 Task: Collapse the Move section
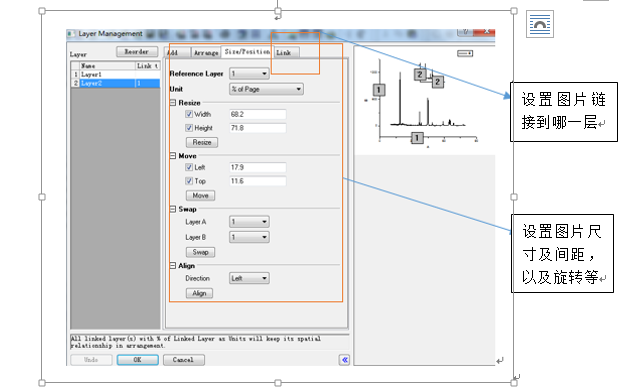(x=173, y=156)
